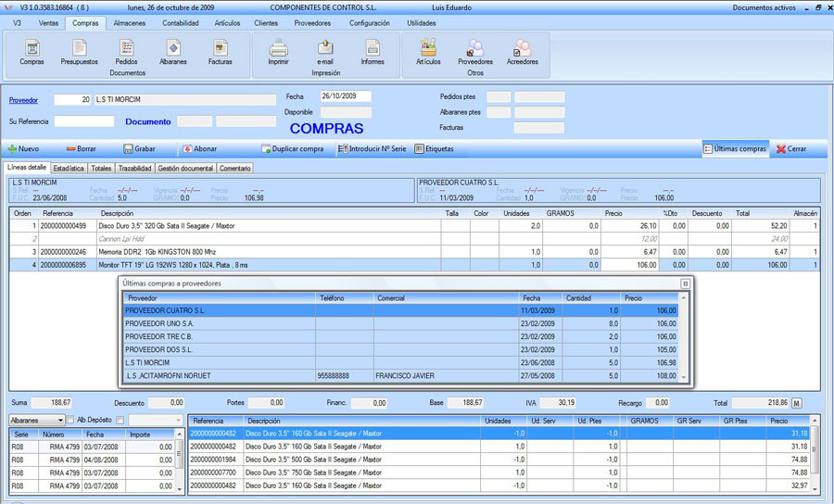Click Introducir Nº Serie toolbar button
Screen dimensions: 834x504
point(372,149)
